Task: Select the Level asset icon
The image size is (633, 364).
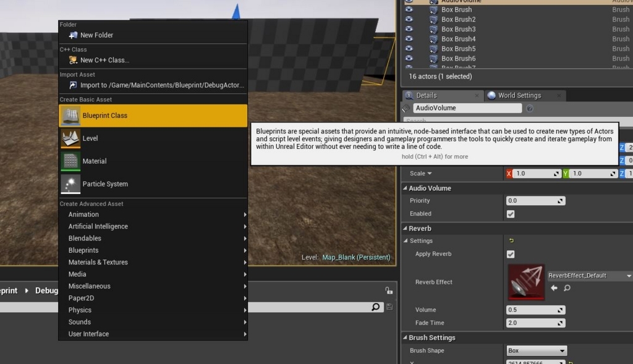Action: coord(70,138)
